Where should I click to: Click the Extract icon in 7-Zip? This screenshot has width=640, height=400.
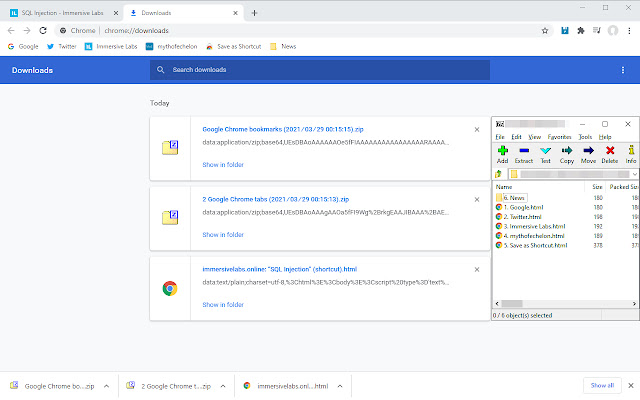[524, 152]
